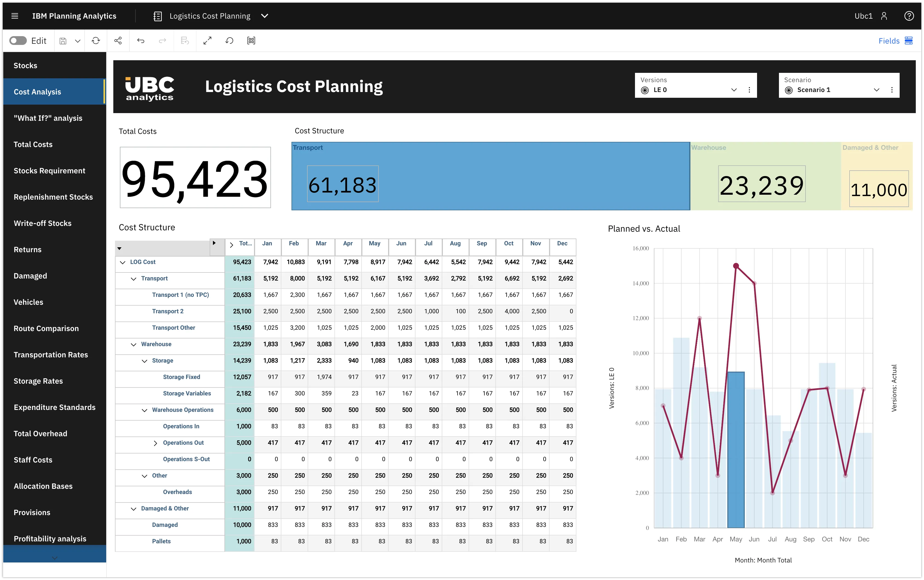Screen dimensions: 924x580
Task: Expand the Operations Out row
Action: [155, 443]
